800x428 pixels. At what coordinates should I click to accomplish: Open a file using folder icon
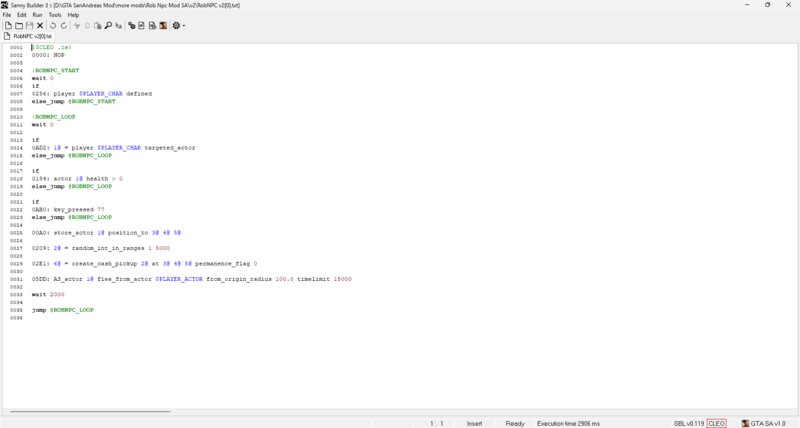coord(19,26)
